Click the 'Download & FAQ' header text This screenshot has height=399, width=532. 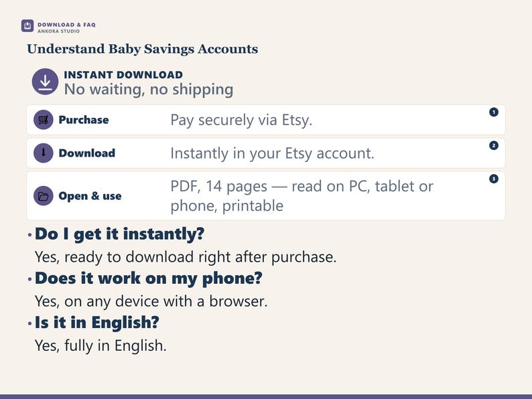66,25
